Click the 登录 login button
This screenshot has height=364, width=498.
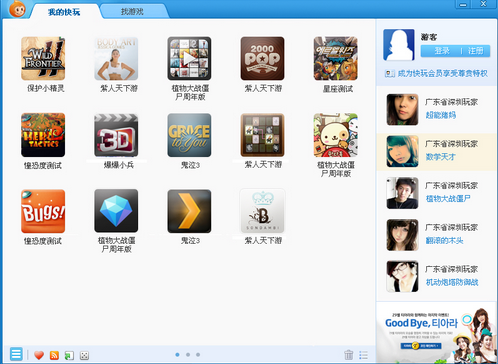(x=442, y=51)
